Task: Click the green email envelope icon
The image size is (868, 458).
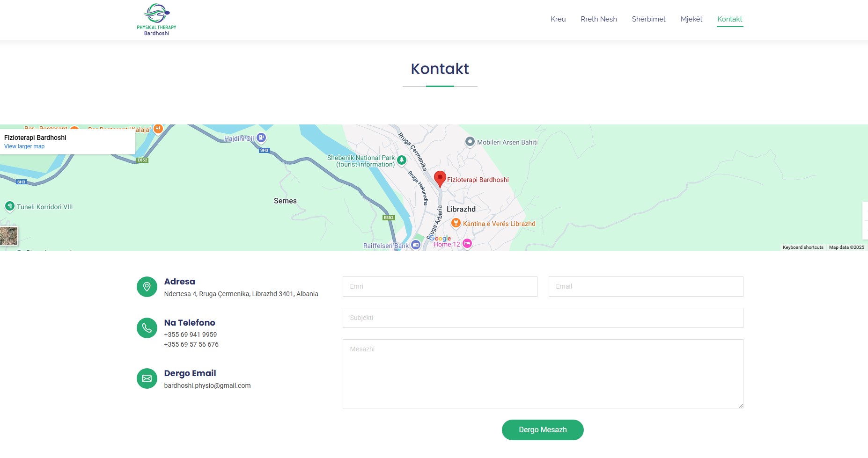Action: [x=147, y=378]
